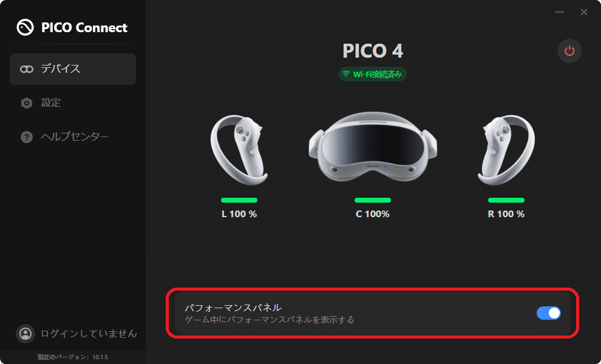Click the green Wi-Fi signal icon

tap(346, 75)
